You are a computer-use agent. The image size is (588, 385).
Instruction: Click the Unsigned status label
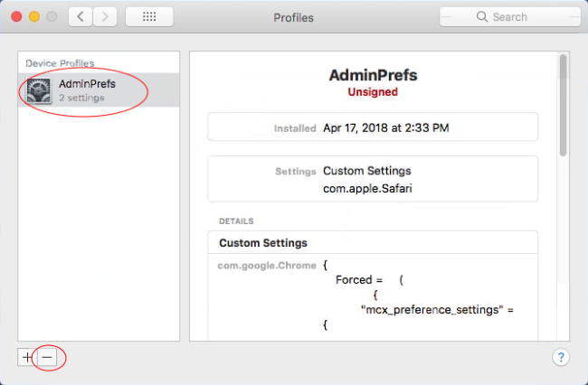click(372, 92)
